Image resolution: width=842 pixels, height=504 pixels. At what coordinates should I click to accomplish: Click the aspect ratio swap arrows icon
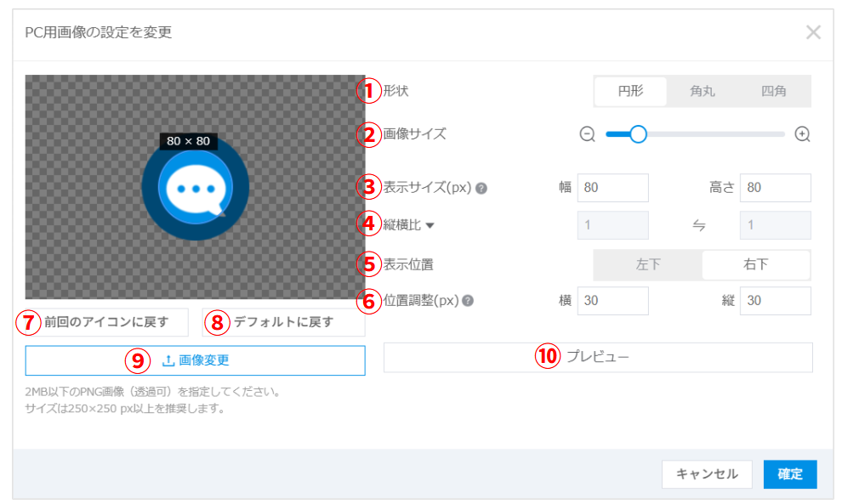coord(698,225)
